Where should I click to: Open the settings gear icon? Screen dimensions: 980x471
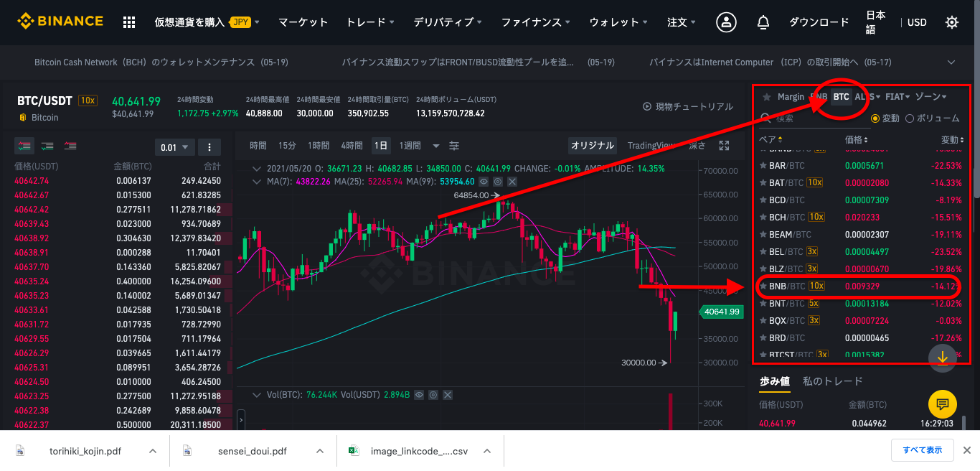click(952, 22)
